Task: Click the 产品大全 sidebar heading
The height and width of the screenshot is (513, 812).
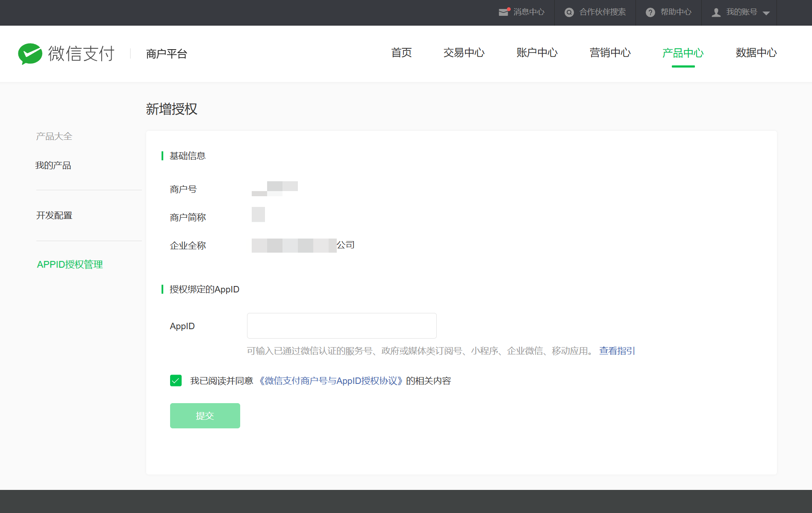Action: (x=54, y=136)
